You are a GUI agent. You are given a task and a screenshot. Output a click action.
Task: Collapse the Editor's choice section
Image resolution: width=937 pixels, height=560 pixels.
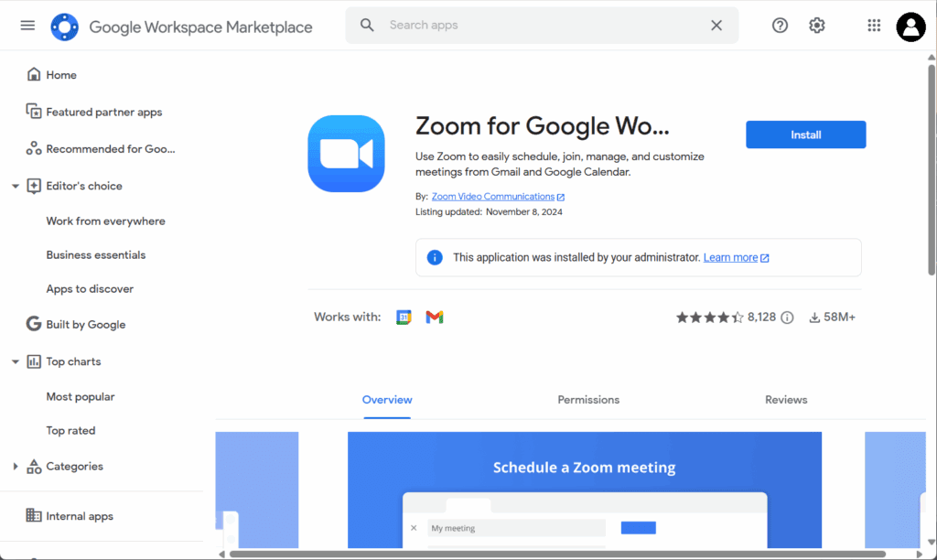pyautogui.click(x=16, y=186)
